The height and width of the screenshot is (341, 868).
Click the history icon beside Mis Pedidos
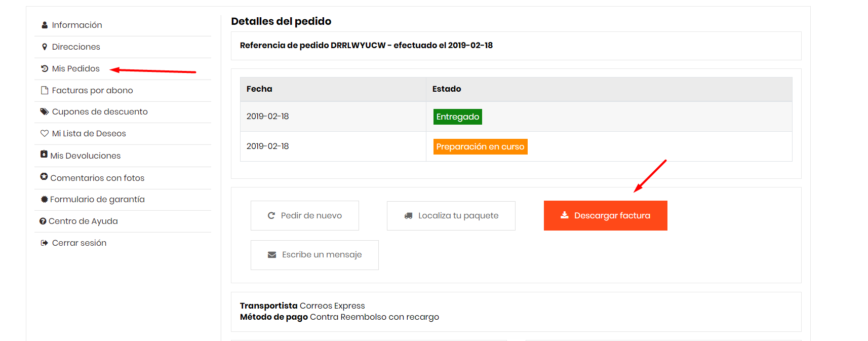(x=45, y=68)
